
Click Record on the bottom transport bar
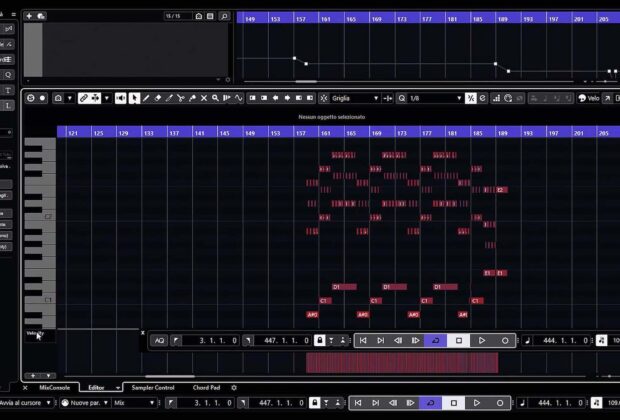[x=500, y=403]
